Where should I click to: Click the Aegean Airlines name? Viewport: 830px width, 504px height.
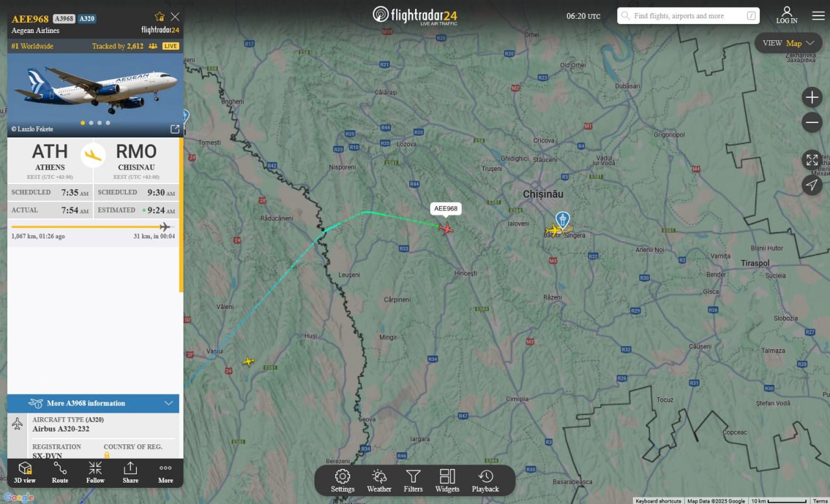[35, 30]
